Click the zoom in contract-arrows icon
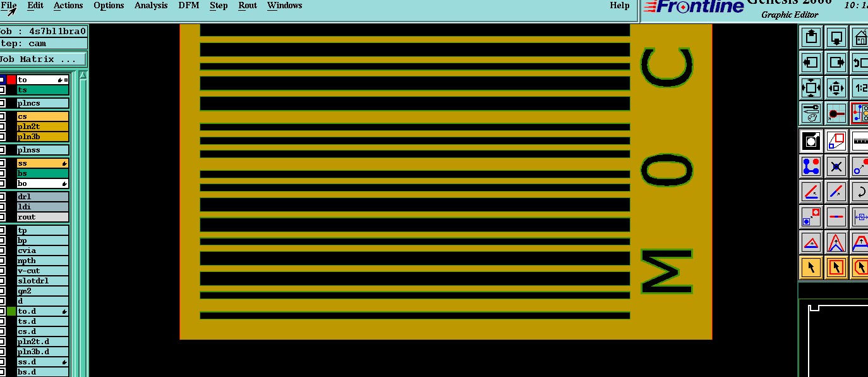Image resolution: width=868 pixels, height=377 pixels. 836,87
